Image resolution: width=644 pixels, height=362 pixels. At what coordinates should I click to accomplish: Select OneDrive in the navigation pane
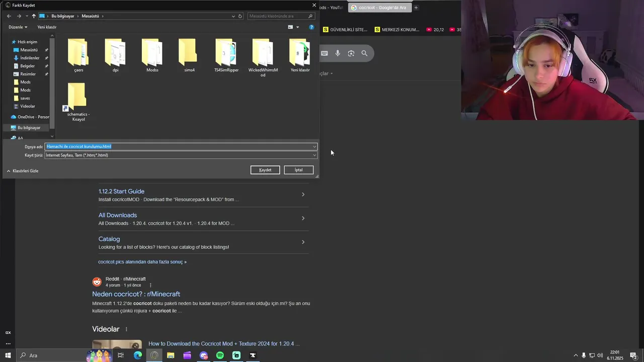coord(31,117)
